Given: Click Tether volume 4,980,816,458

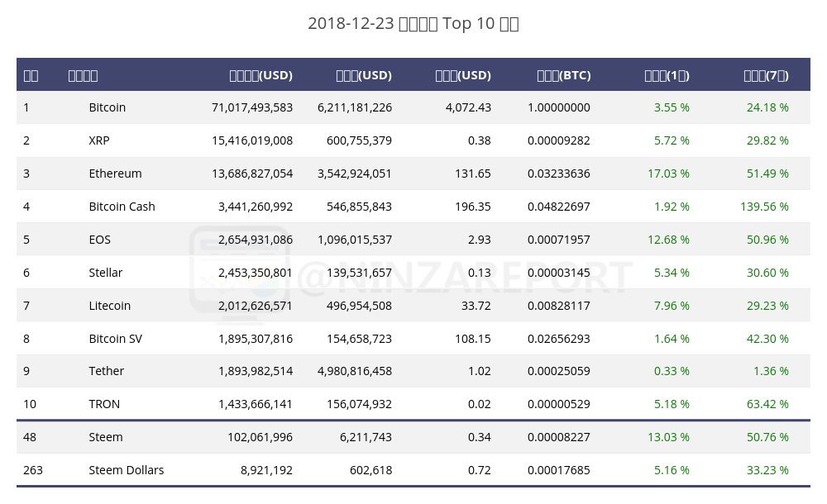Looking at the screenshot, I should point(355,371).
